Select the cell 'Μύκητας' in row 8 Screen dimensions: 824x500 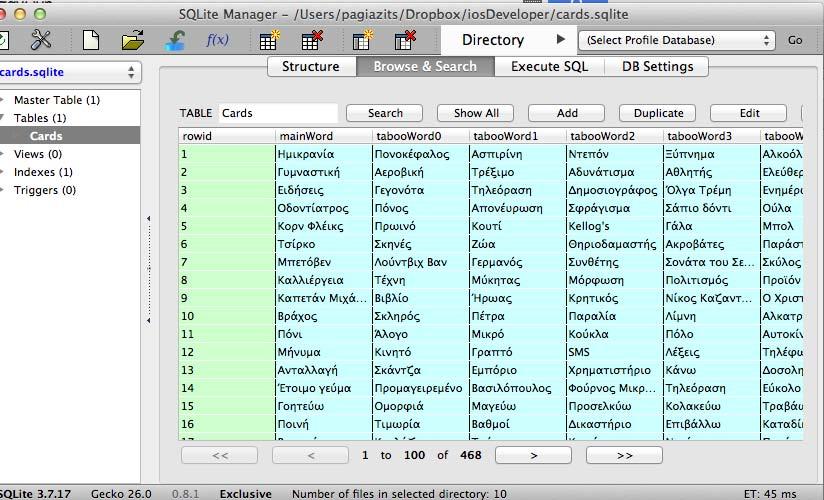click(518, 280)
